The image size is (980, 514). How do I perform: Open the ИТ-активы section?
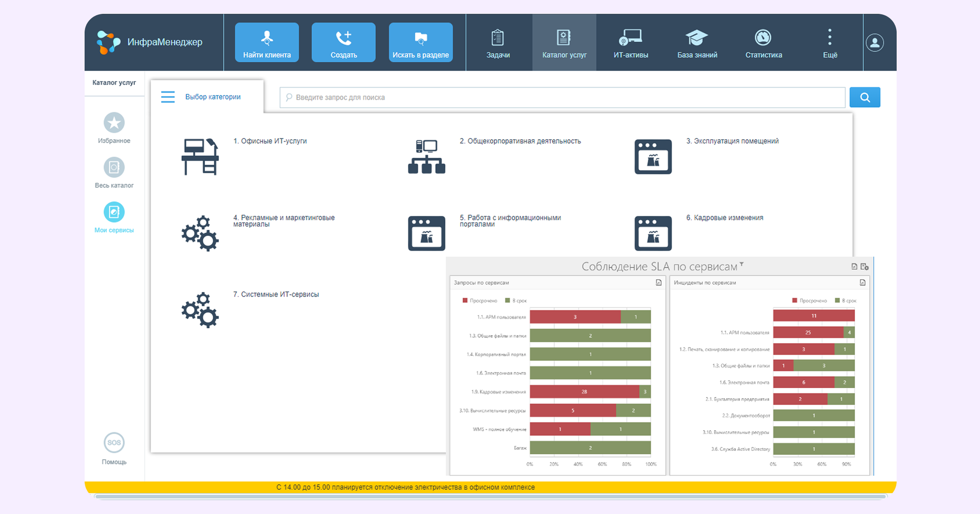[x=631, y=43]
